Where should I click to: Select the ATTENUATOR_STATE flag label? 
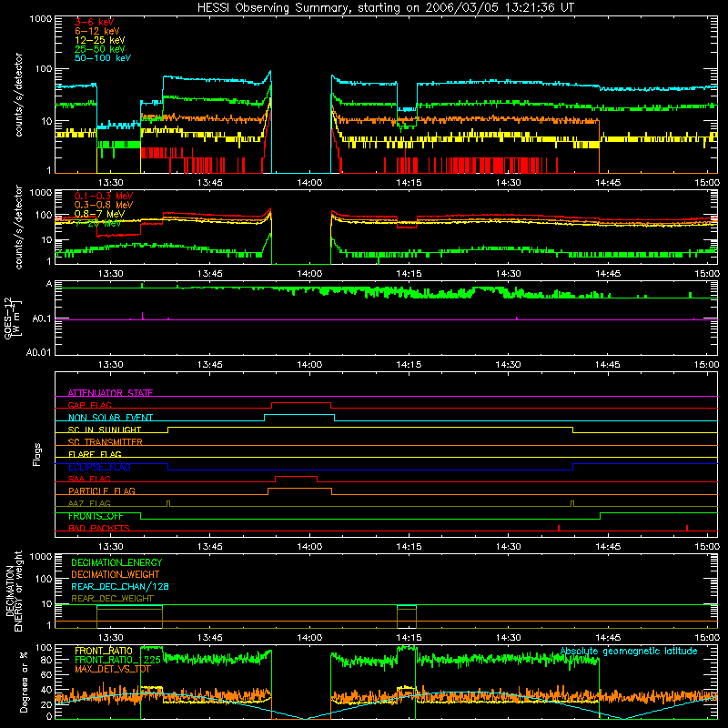[110, 393]
